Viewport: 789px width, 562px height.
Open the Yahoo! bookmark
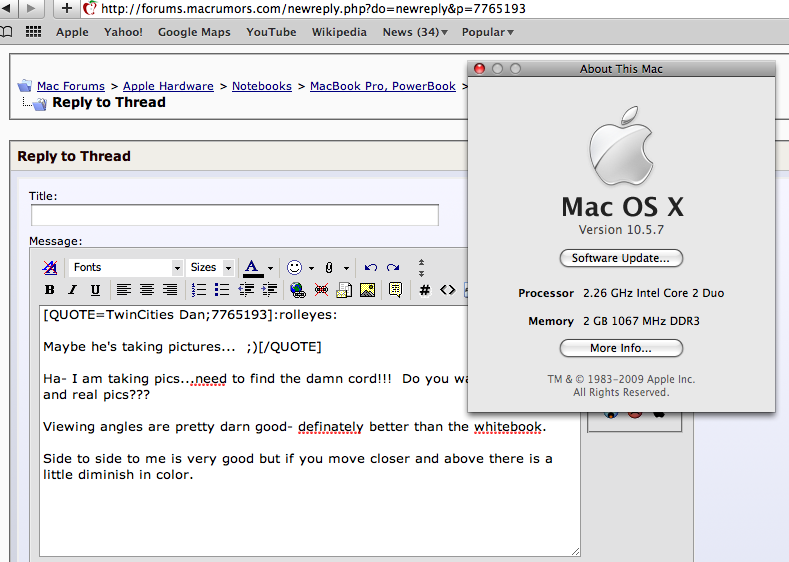pyautogui.click(x=123, y=32)
